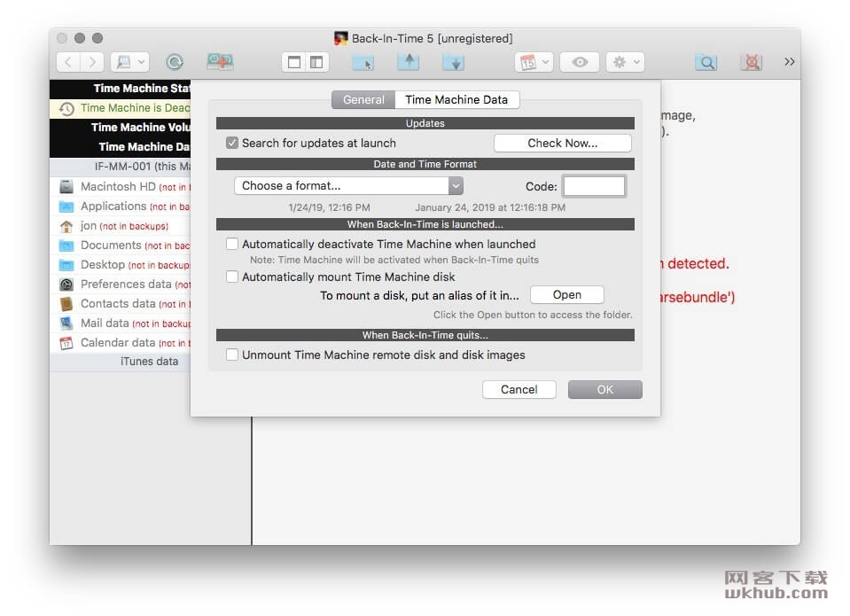
Task: Select Calendar data in the sidebar
Action: [121, 343]
